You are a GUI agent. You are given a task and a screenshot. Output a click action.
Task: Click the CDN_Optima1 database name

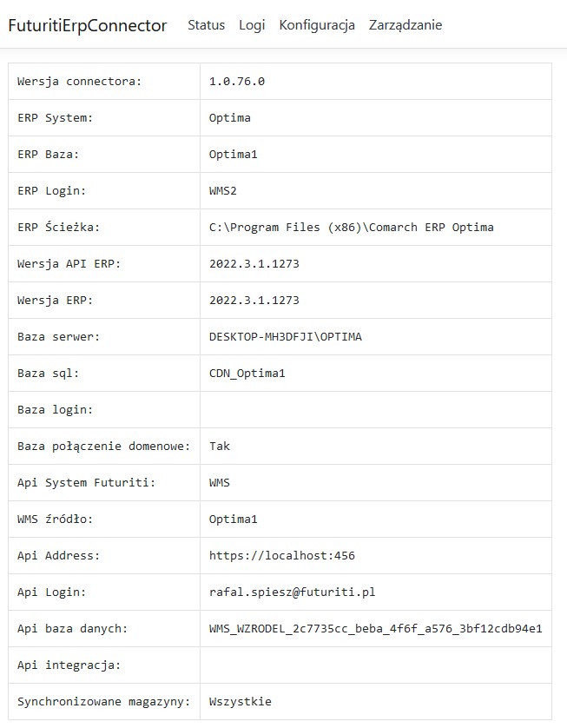point(247,374)
